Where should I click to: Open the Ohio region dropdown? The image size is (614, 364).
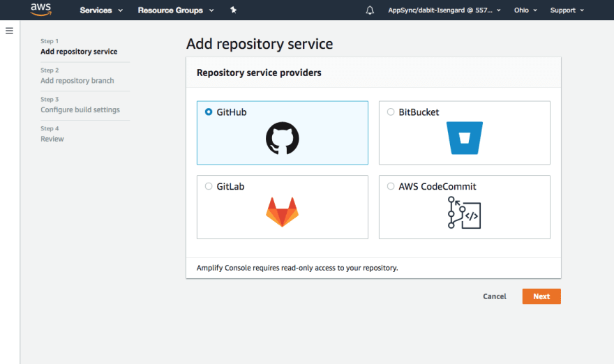tap(525, 10)
